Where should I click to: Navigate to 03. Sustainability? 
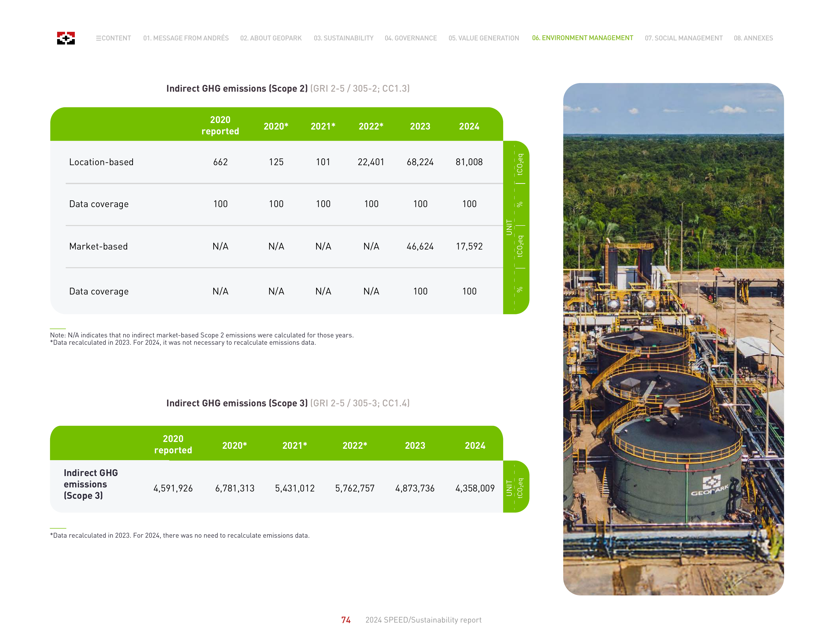[343, 38]
